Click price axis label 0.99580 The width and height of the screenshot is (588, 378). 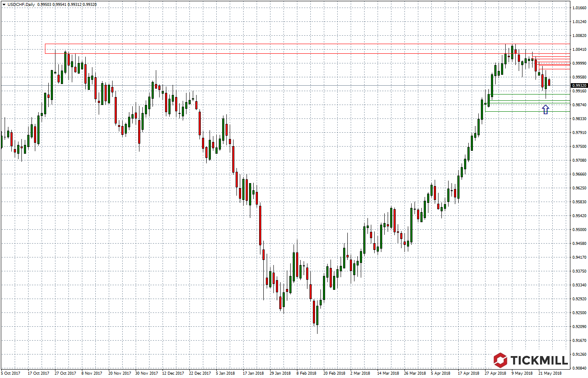click(579, 77)
